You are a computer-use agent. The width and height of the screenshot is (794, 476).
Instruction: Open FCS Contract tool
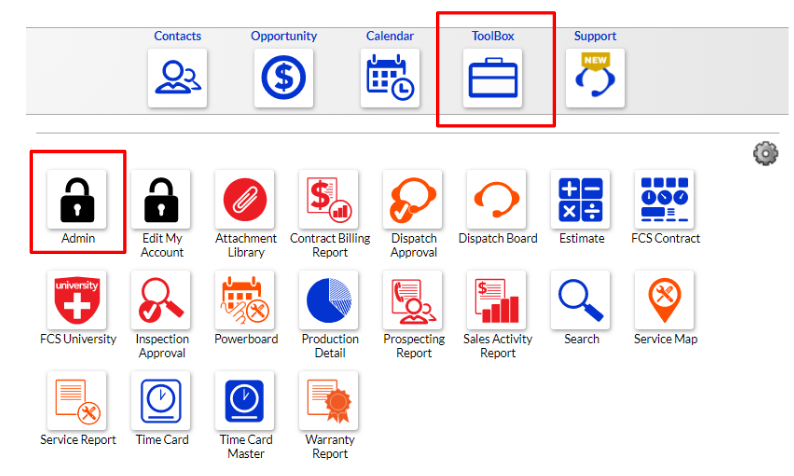(665, 199)
